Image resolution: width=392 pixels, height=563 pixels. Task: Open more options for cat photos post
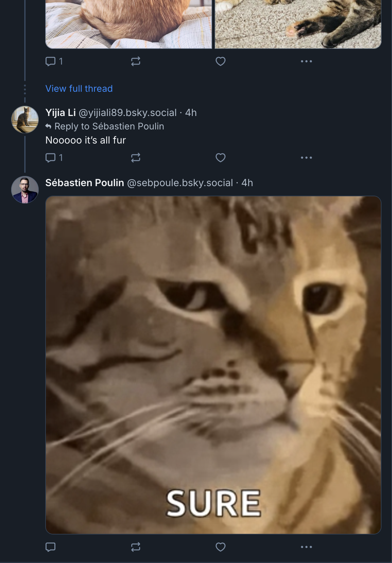tap(306, 61)
